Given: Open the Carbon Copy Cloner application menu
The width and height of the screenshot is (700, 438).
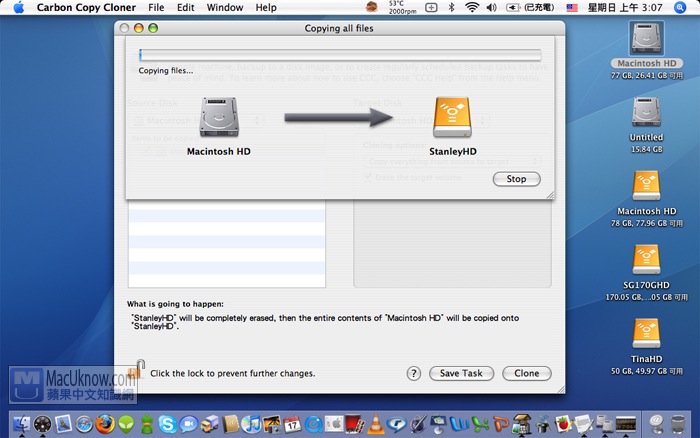Looking at the screenshot, I should click(x=86, y=8).
